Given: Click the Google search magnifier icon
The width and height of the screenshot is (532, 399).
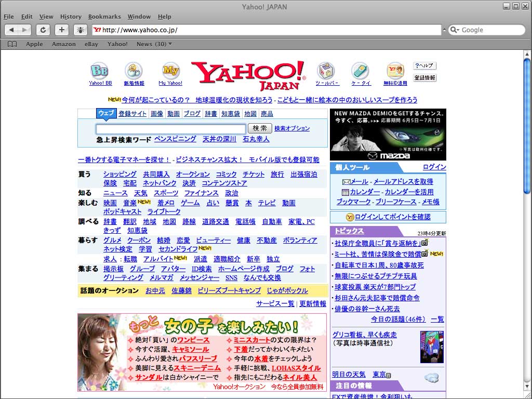Looking at the screenshot, I should coord(453,30).
